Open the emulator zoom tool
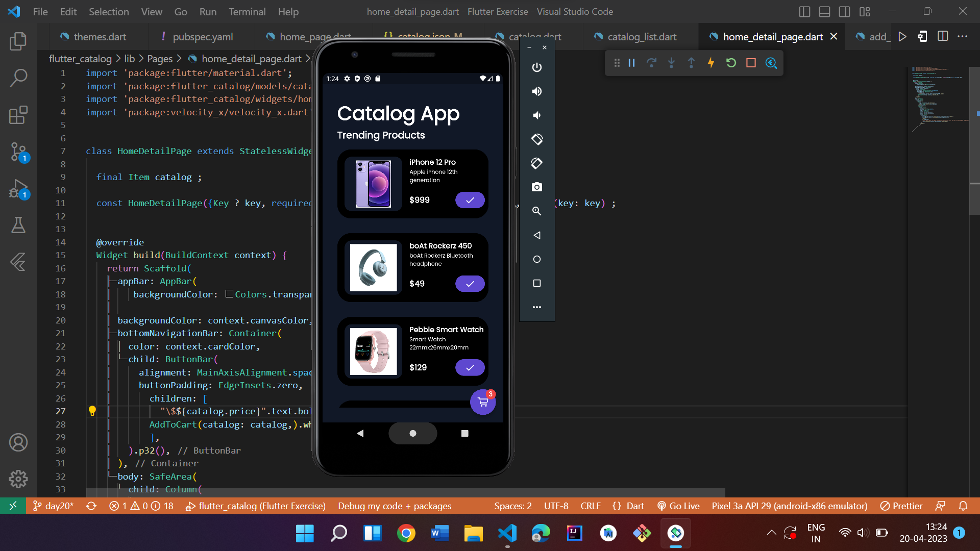Viewport: 980px width, 551px height. click(537, 211)
